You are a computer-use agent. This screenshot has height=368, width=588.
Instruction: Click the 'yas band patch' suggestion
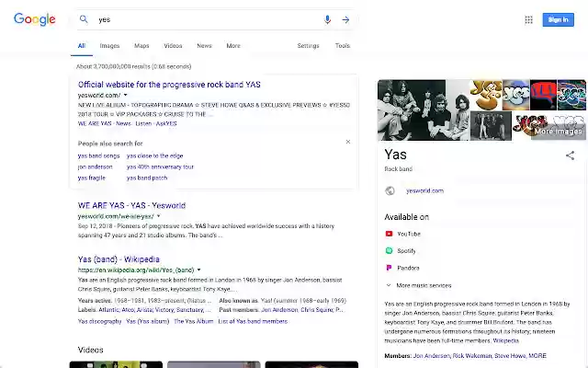click(x=147, y=178)
